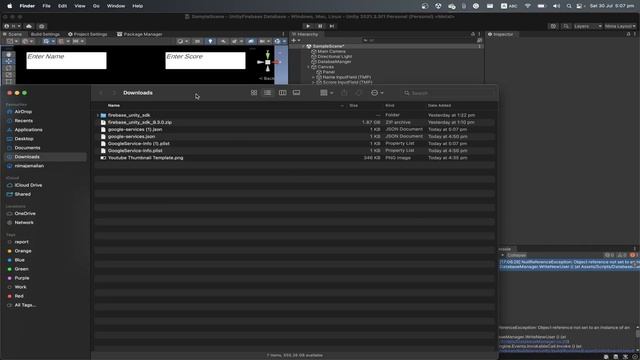This screenshot has height=360, width=640.
Task: Switch Finder to column view
Action: [282, 93]
